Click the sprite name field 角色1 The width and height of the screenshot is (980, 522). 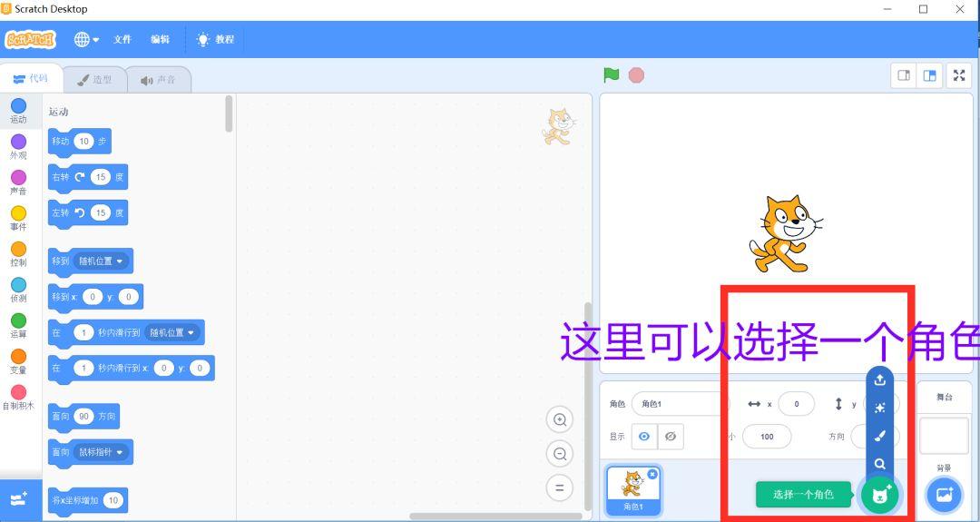tap(680, 404)
